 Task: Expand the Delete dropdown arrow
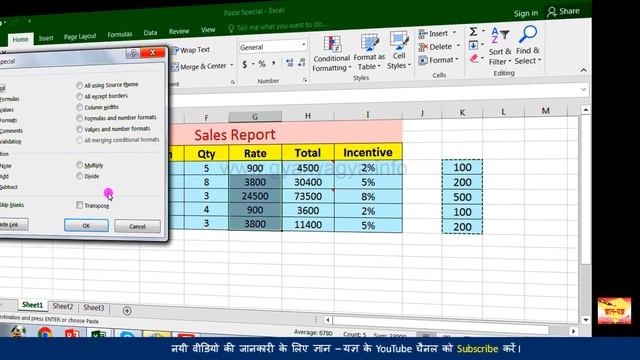[x=458, y=46]
